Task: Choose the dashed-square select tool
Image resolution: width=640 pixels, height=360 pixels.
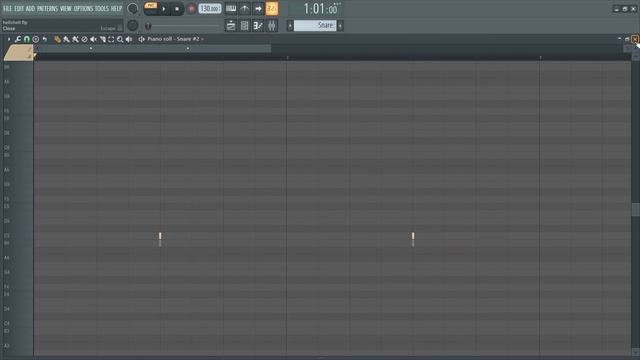Action: [x=111, y=39]
